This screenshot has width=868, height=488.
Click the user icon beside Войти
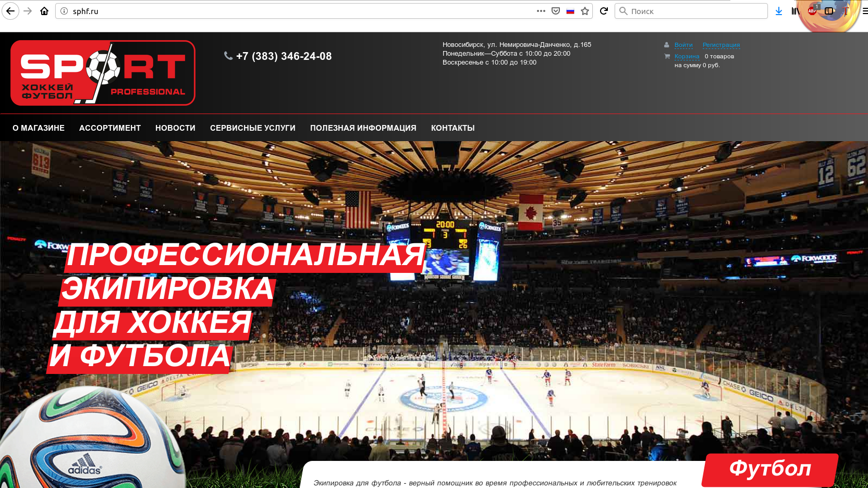click(667, 45)
